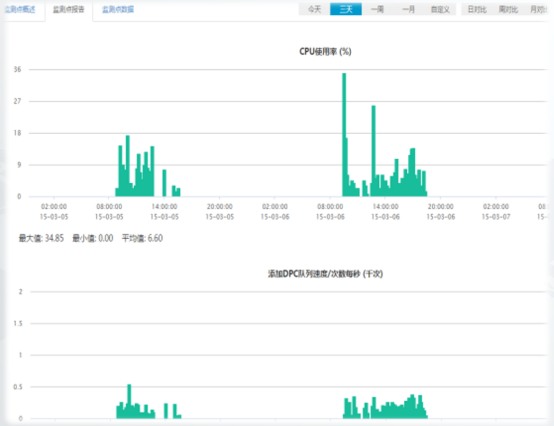
Task: Click CPU chart x-axis label 02:00:00 15-03-07
Action: pyautogui.click(x=496, y=212)
